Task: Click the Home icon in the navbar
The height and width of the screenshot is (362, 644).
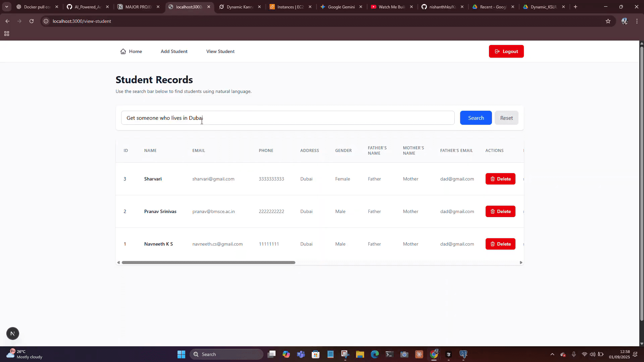Action: 123,51
